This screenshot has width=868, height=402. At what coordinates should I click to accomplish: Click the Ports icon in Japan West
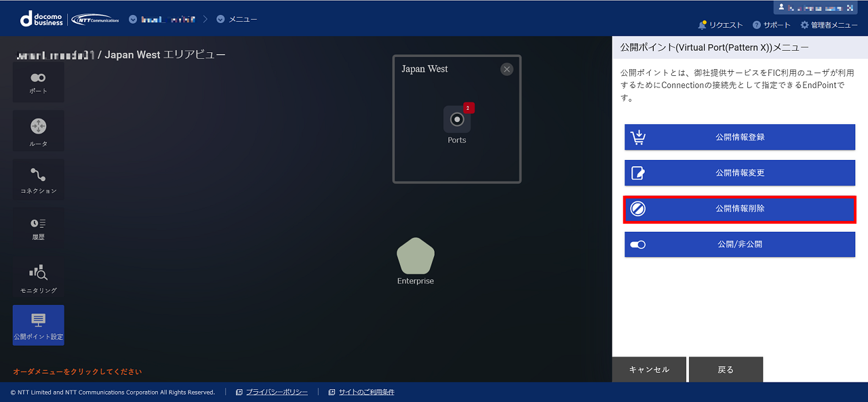457,119
